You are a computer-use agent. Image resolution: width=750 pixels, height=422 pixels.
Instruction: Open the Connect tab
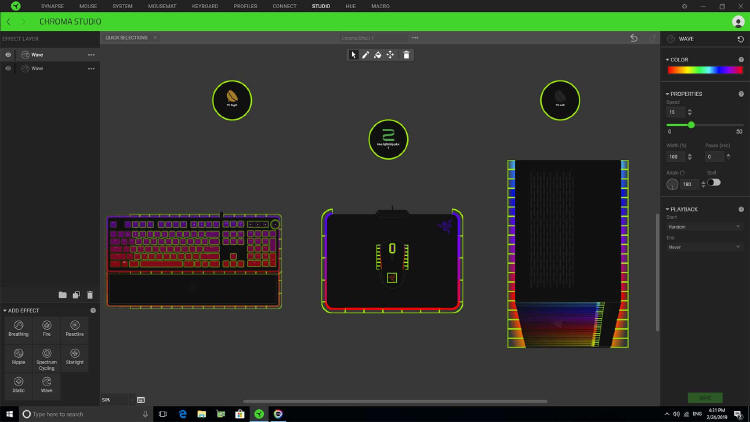(284, 6)
